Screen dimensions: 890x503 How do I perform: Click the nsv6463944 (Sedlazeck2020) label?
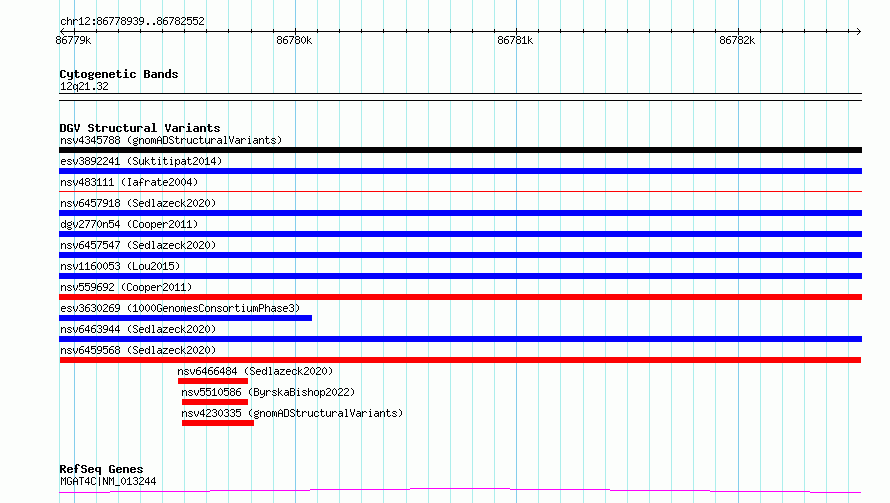click(138, 329)
